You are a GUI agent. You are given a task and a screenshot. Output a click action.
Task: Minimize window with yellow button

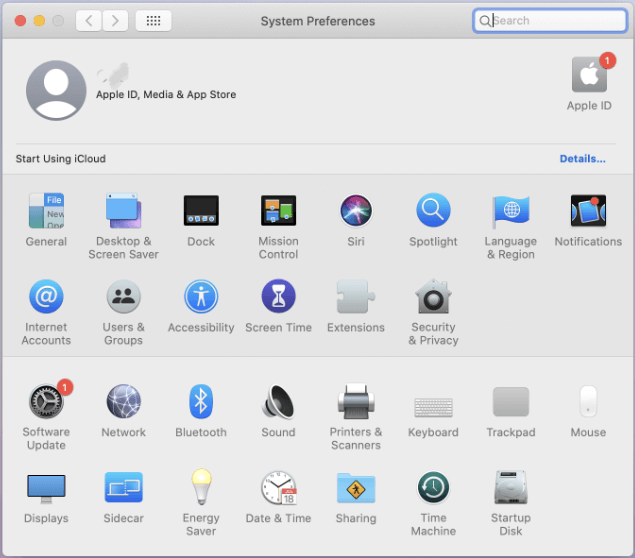point(39,21)
